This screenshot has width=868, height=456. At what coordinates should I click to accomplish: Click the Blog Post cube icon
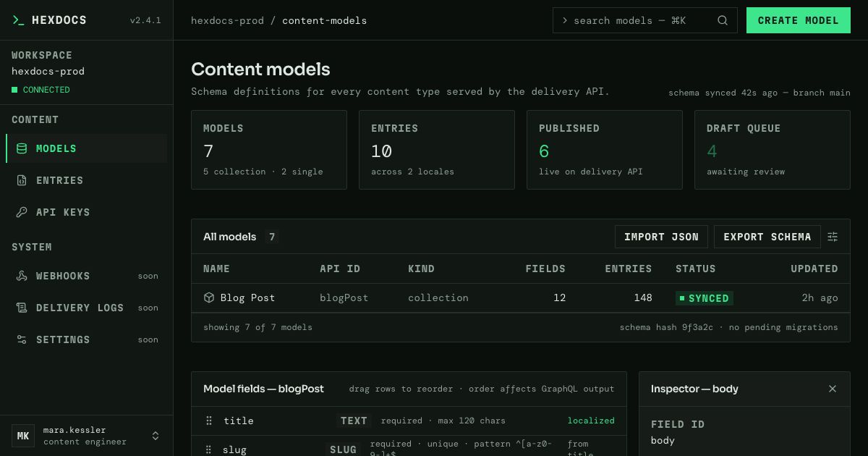209,297
